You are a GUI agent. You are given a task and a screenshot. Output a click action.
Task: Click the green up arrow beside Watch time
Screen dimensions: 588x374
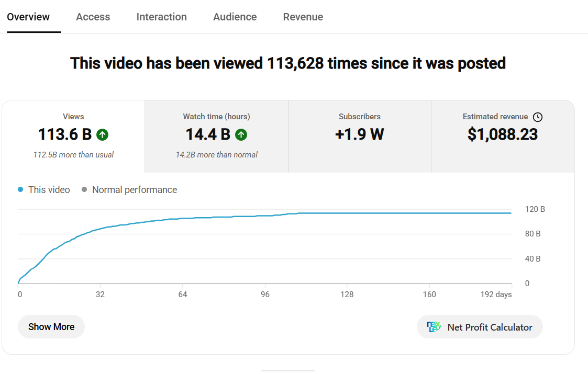click(241, 134)
